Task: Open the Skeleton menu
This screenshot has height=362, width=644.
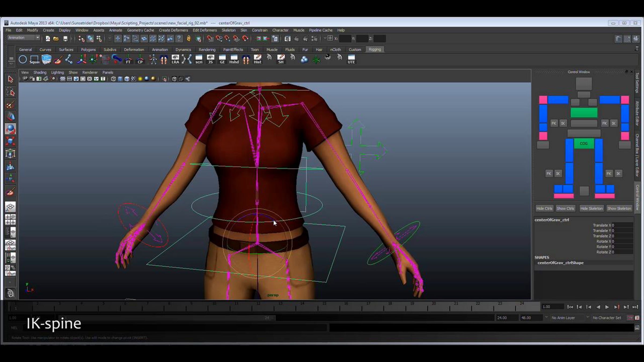Action: point(228,30)
